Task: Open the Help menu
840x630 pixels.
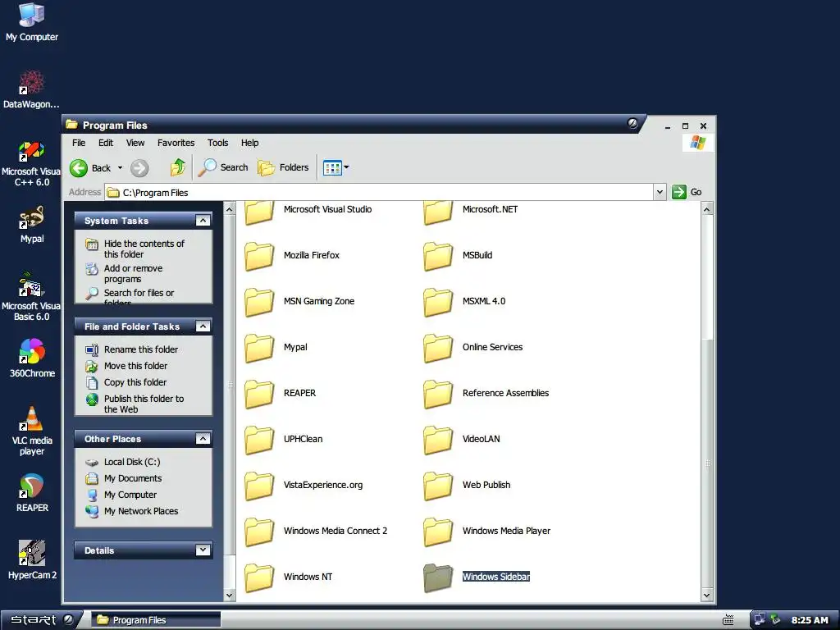Action: [x=249, y=143]
